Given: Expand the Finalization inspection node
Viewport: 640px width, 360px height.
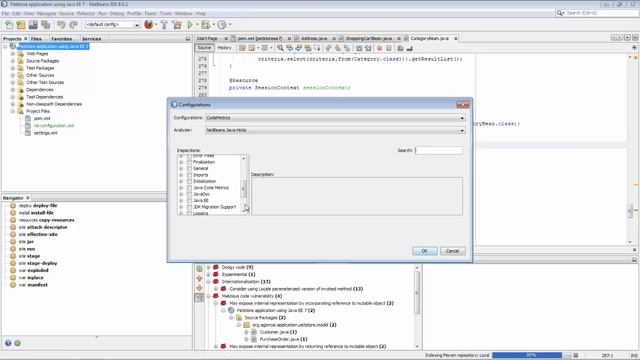Looking at the screenshot, I should [181, 162].
